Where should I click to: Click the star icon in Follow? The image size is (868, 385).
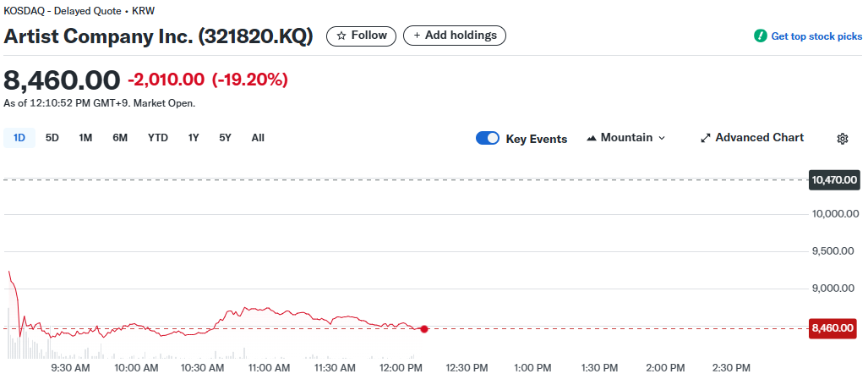[x=341, y=36]
